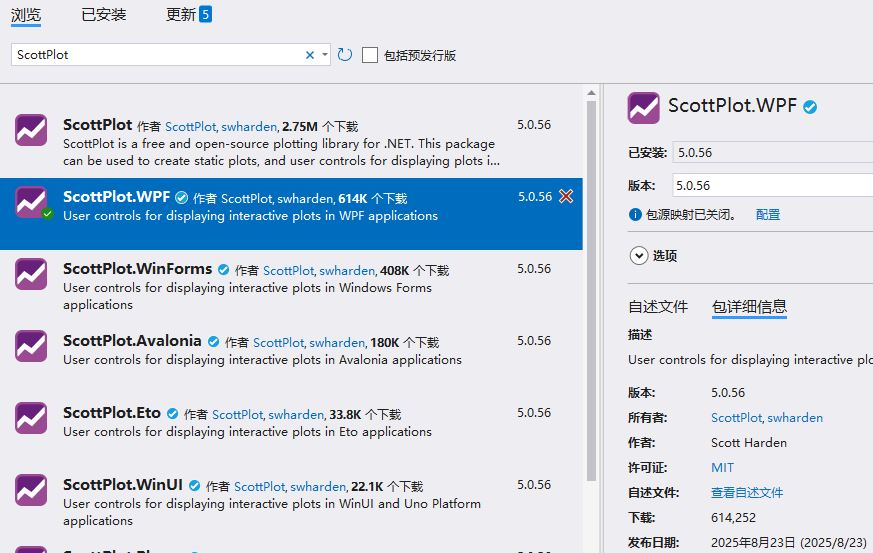Image resolution: width=873 pixels, height=553 pixels.
Task: Open the 版本 version combo box
Action: coord(773,185)
